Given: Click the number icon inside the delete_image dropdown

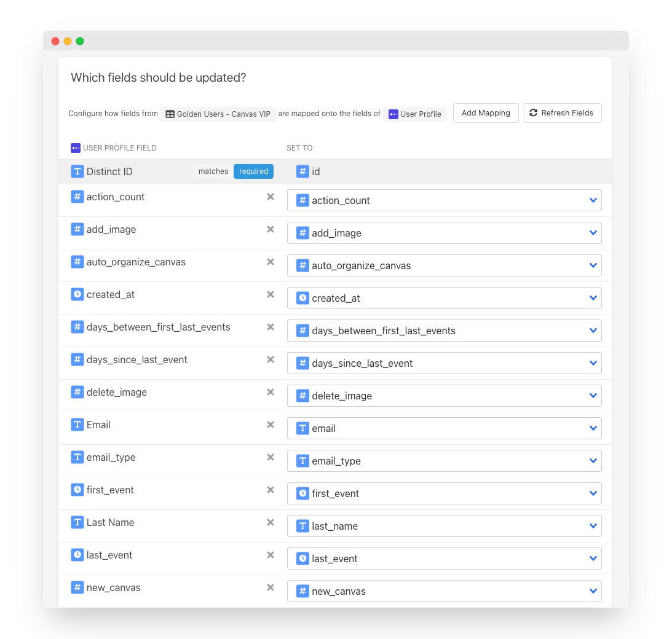Looking at the screenshot, I should (302, 395).
